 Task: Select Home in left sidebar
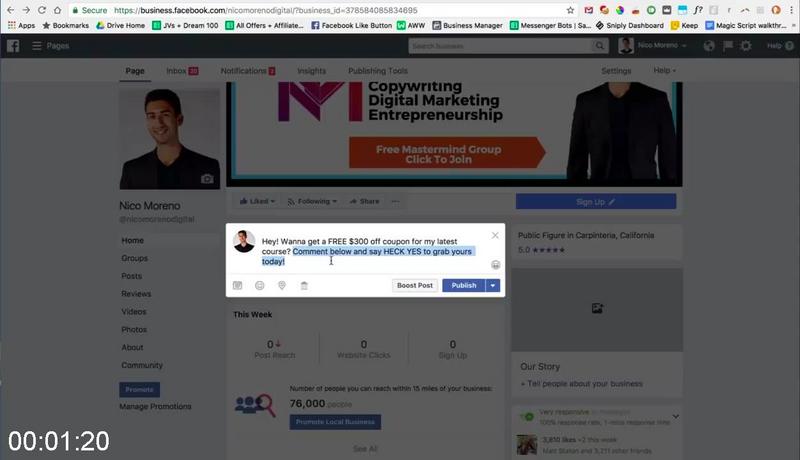pos(133,240)
